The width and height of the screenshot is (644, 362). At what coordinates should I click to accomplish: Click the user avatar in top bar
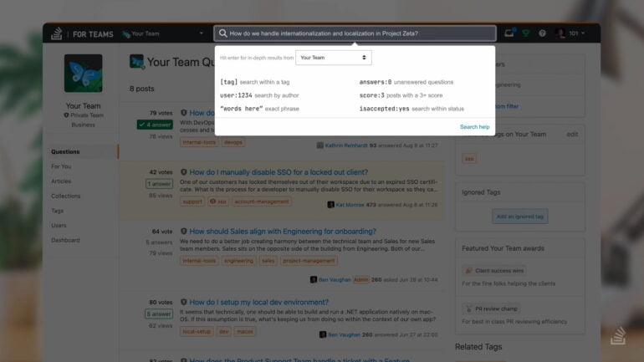pos(560,33)
